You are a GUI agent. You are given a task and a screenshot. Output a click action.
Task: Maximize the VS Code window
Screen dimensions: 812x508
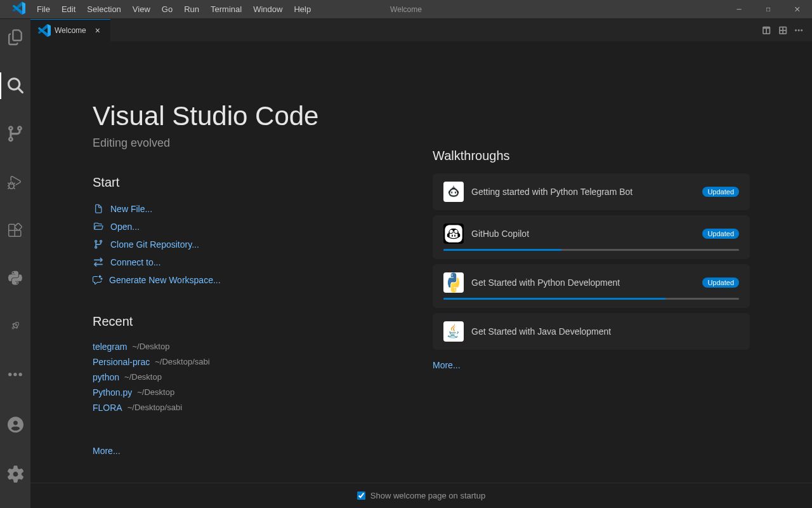(768, 9)
